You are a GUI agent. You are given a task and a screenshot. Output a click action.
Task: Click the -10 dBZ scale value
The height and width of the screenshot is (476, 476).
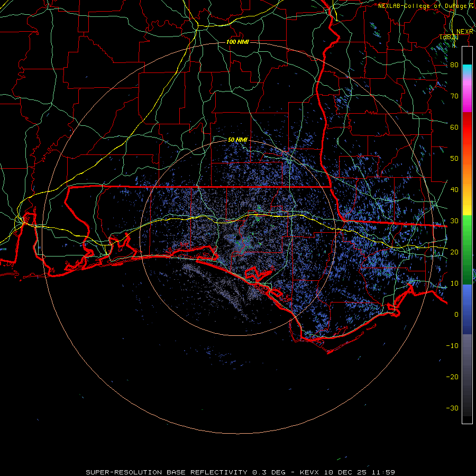click(452, 346)
